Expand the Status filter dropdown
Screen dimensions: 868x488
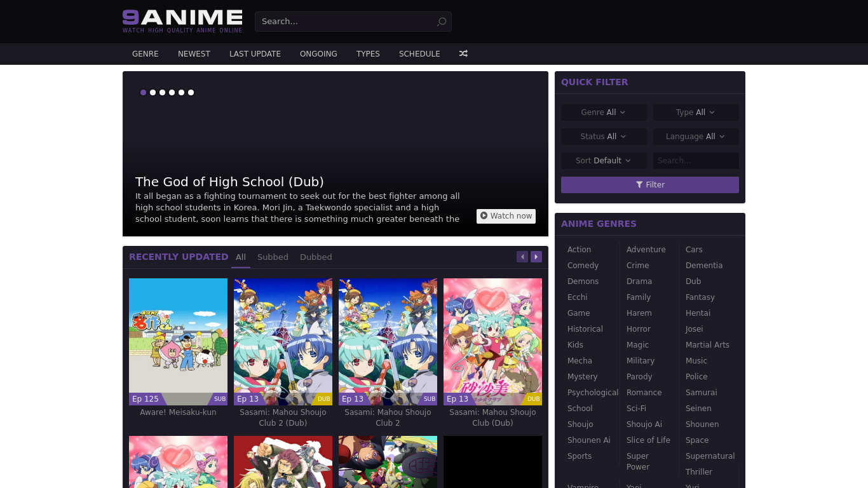coord(604,137)
